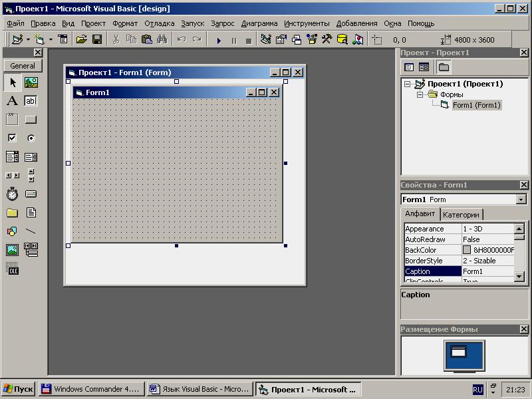Image resolution: width=532 pixels, height=399 pixels.
Task: Select the FileListBox control tool
Action: coord(31,213)
